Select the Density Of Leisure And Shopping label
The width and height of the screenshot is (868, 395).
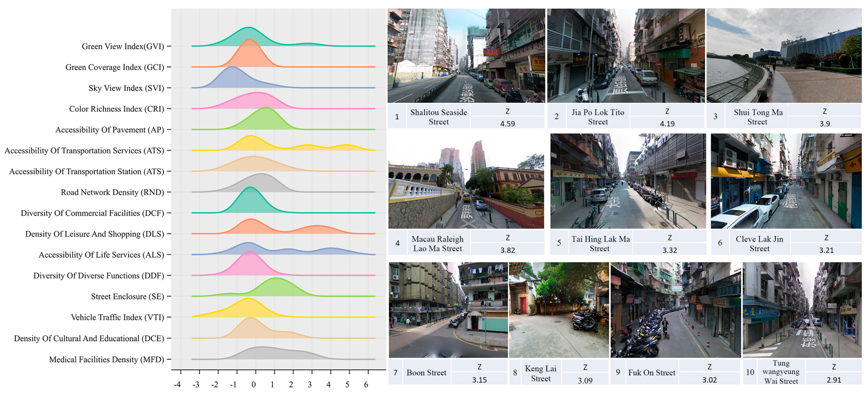tap(94, 234)
